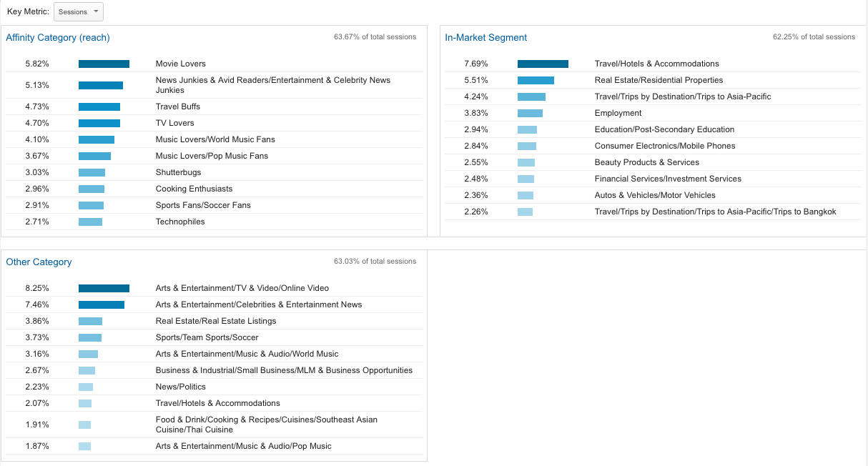Viewport: 868px width, 466px height.
Task: Select the TV Lovers affinity row
Action: click(174, 123)
